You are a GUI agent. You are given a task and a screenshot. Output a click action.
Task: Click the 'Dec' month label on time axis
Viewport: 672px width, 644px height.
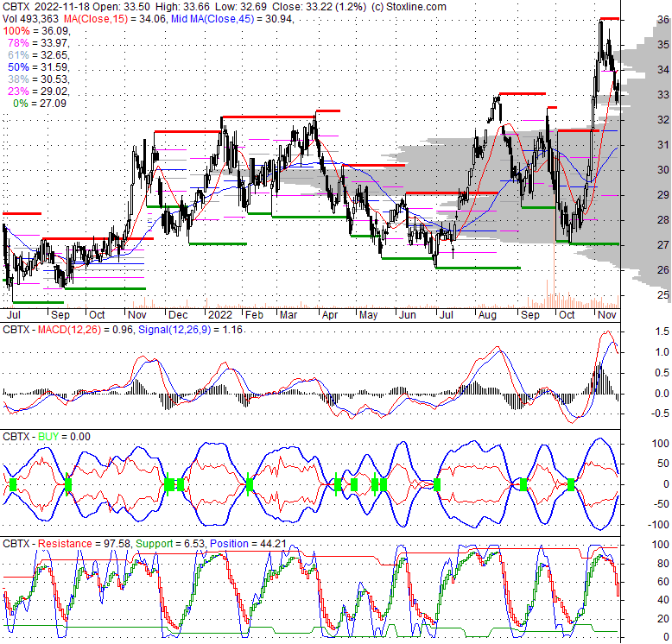point(178,315)
